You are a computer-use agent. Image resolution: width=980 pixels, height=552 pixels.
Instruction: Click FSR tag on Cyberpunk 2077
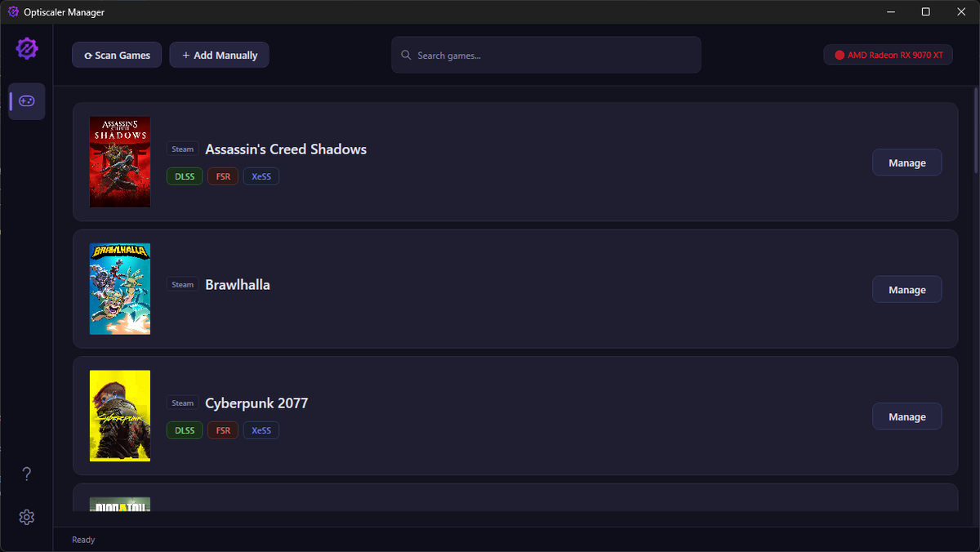coord(223,430)
